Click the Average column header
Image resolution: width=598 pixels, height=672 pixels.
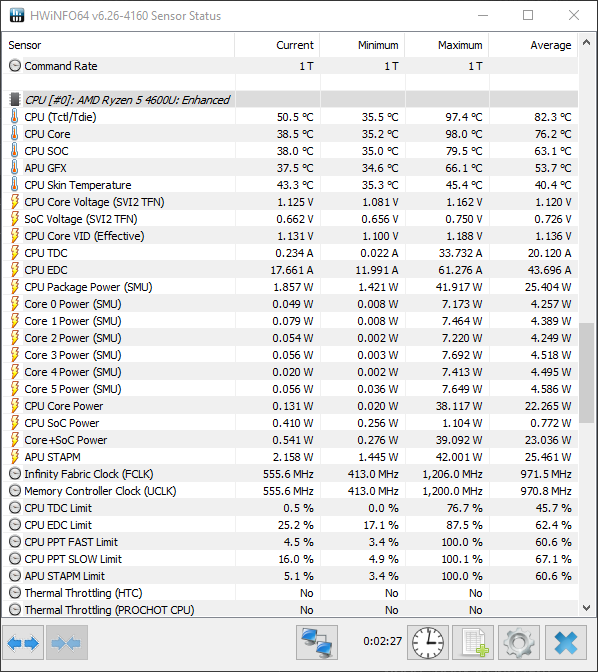[533, 45]
